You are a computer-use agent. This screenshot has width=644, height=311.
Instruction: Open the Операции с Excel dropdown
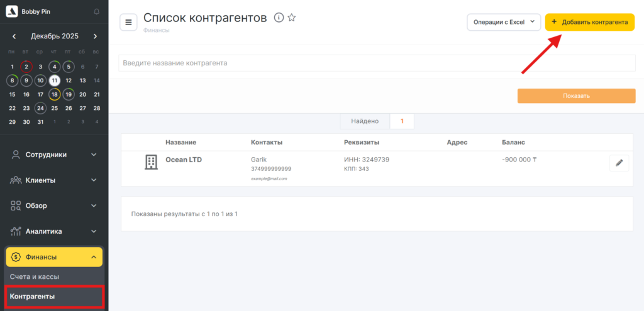[x=503, y=22]
